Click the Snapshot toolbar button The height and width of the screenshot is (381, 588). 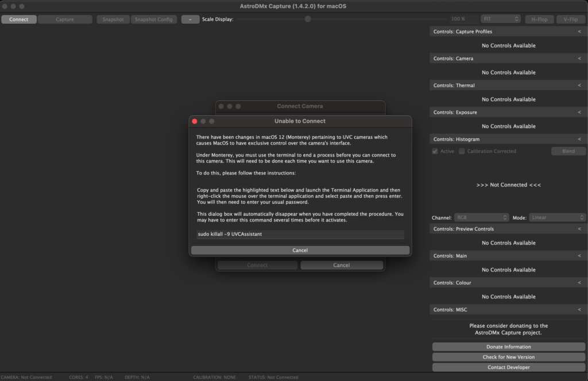click(113, 19)
